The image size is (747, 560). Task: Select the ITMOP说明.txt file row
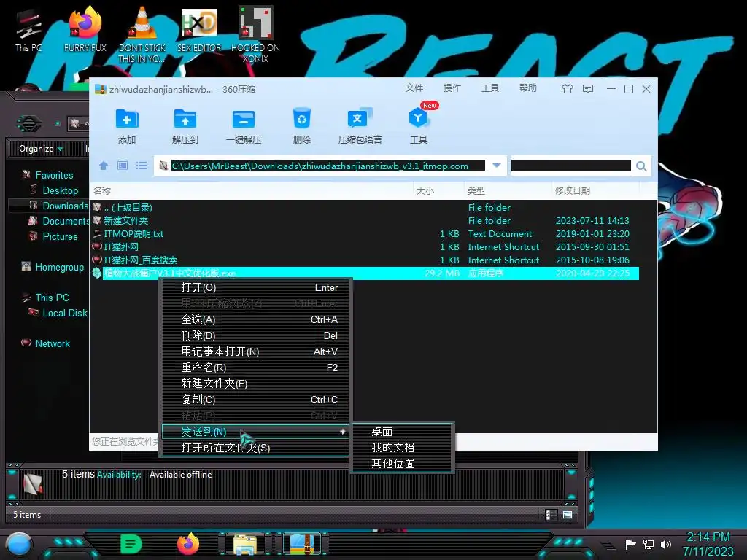click(365, 234)
